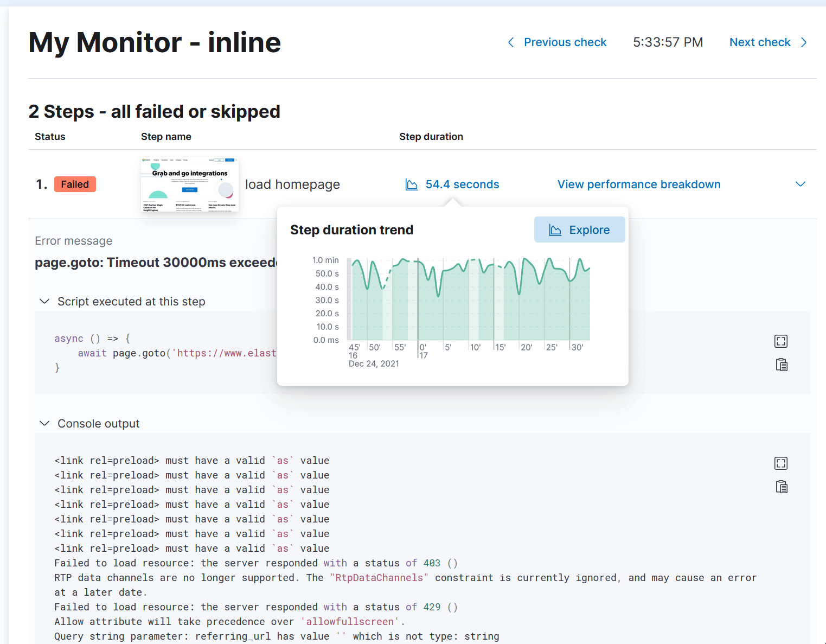Click the referring_url query string console line
The width and height of the screenshot is (826, 644).
click(277, 636)
